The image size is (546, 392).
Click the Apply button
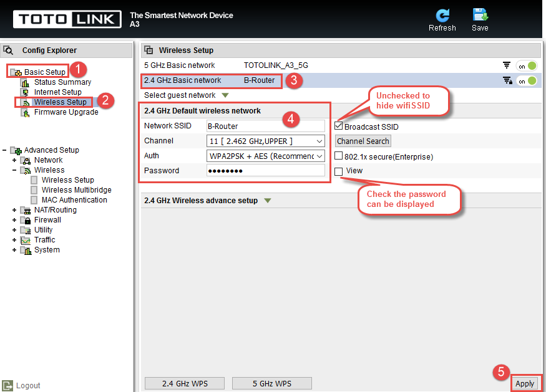tap(525, 383)
